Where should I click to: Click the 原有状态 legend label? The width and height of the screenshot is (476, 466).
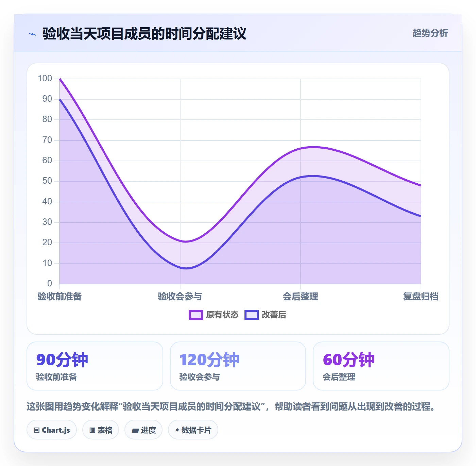(x=222, y=315)
